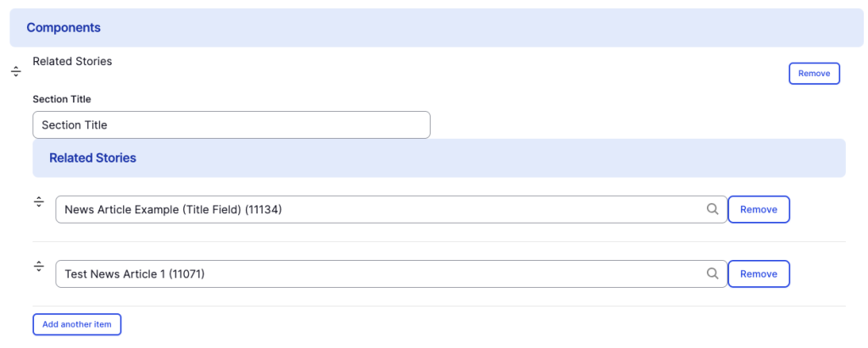Remove the Test News Article 1 story
Viewport: 868px width, 348px height.
tap(759, 273)
